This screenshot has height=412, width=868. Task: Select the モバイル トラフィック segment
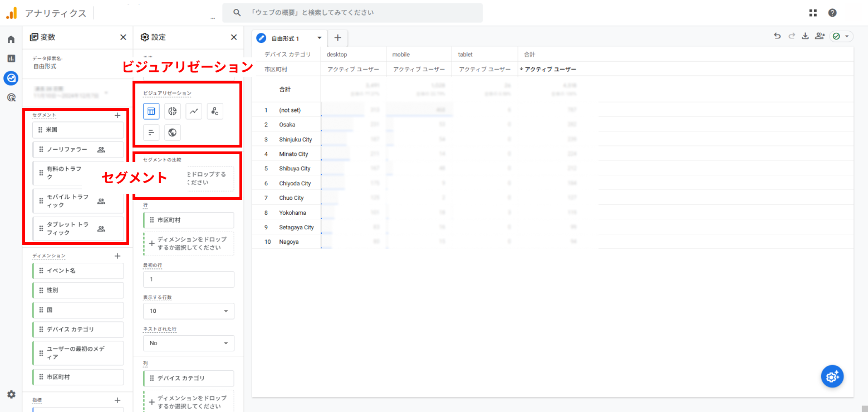(78, 201)
